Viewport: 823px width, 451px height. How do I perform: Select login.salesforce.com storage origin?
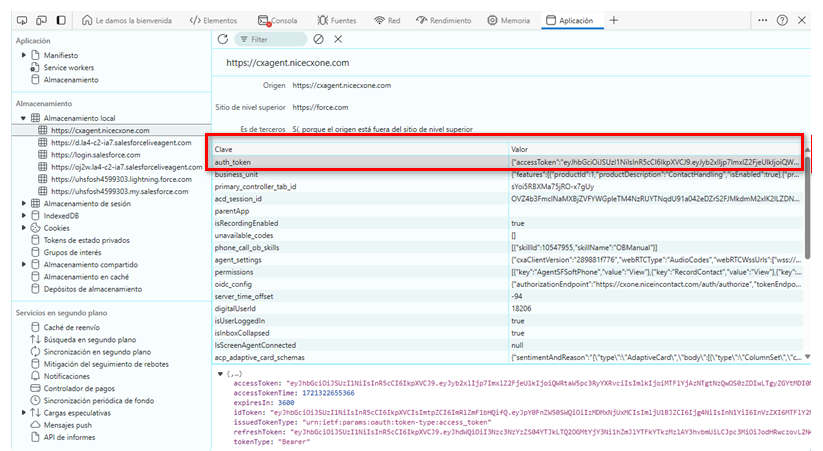pos(96,155)
